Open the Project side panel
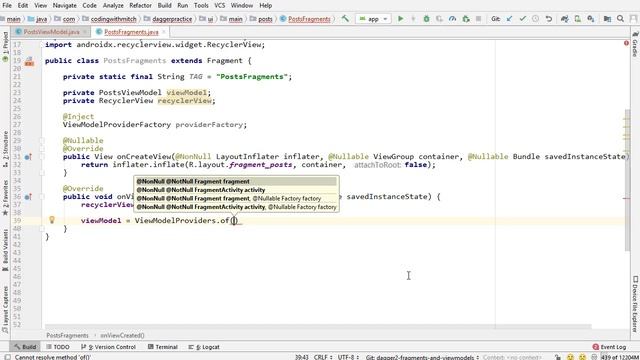640x360 pixels. [5, 46]
